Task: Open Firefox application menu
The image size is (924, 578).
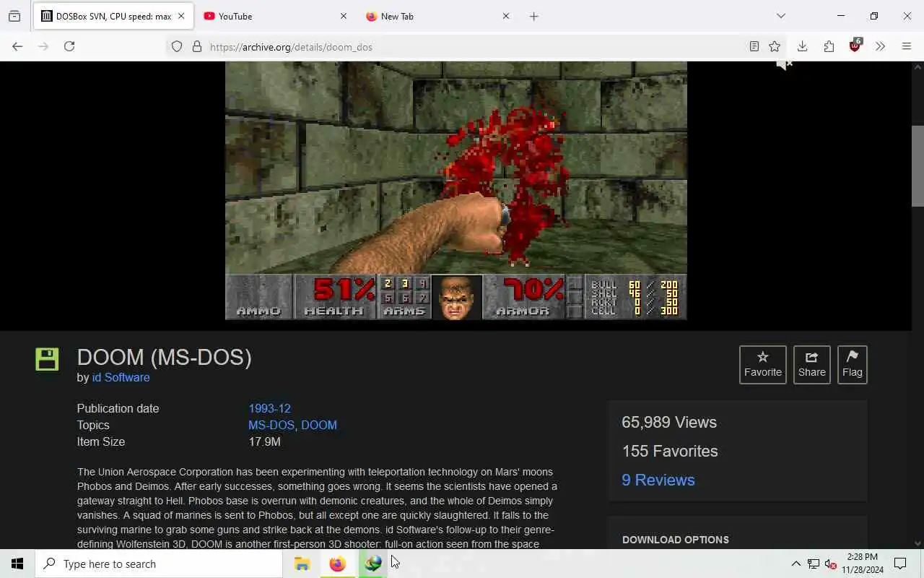Action: pos(907,46)
